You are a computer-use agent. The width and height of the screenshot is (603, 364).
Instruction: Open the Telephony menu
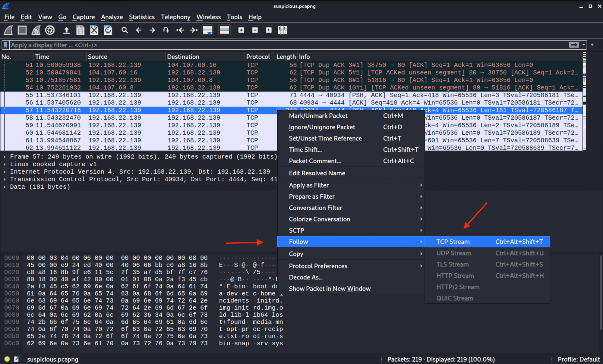(x=175, y=17)
